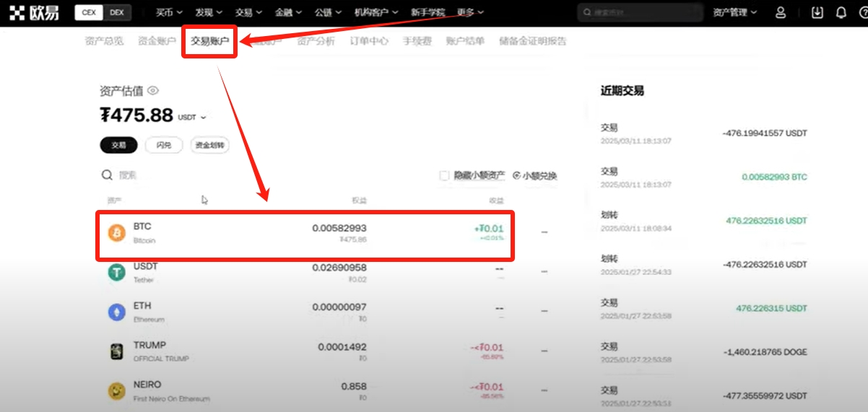
Task: Click the asset 搜索 field
Action: point(128,175)
